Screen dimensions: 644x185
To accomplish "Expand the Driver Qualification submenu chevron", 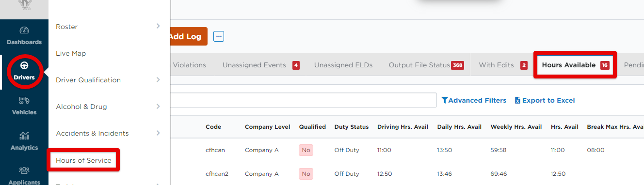I will pyautogui.click(x=158, y=79).
